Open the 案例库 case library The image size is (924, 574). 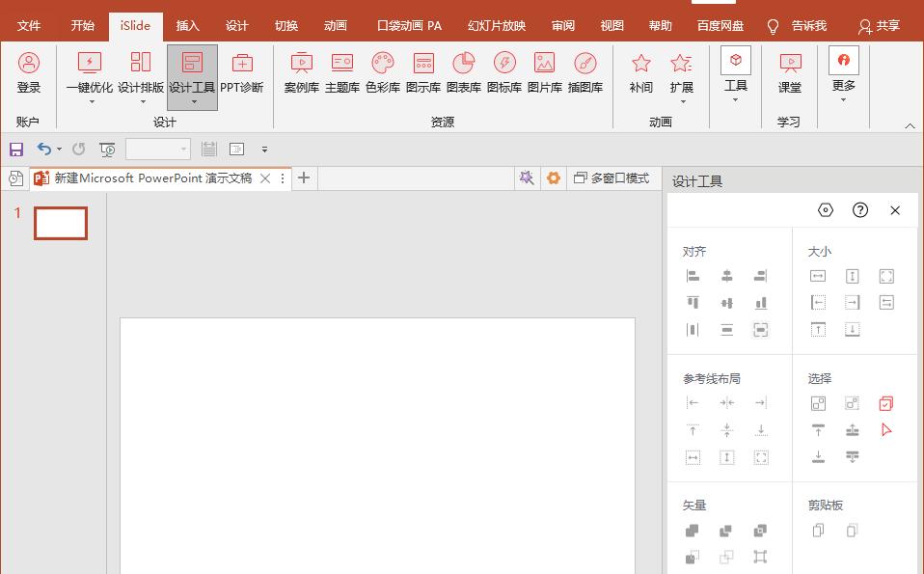[x=301, y=75]
